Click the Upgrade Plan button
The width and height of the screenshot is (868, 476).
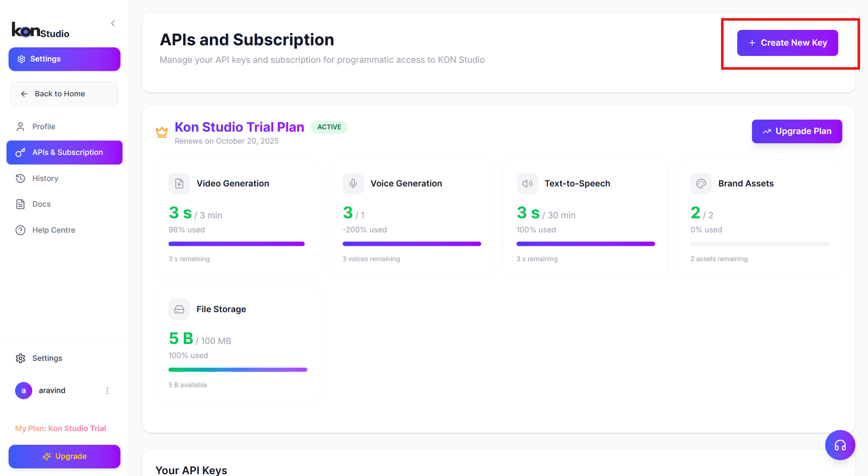pyautogui.click(x=797, y=131)
